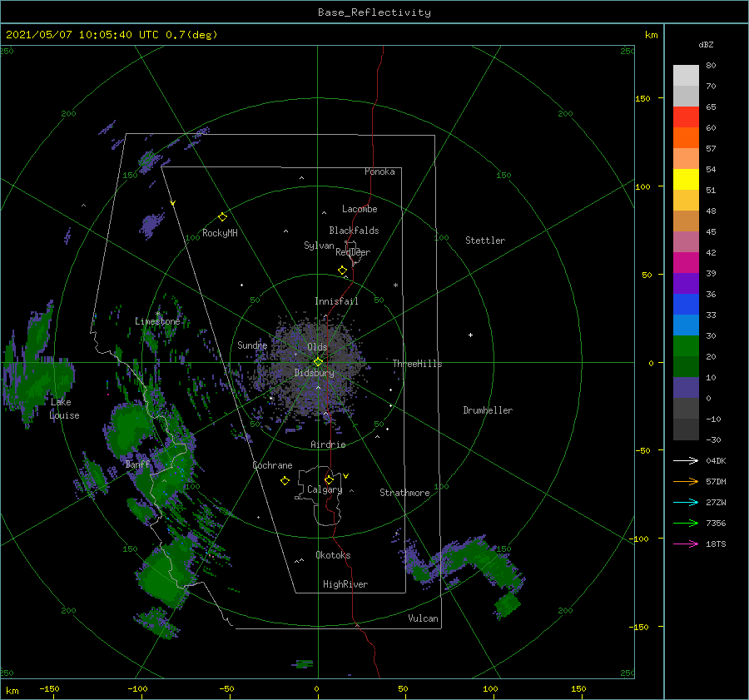
Task: Click the yellow marker west of Calgary near Cochrane
Action: (x=285, y=481)
